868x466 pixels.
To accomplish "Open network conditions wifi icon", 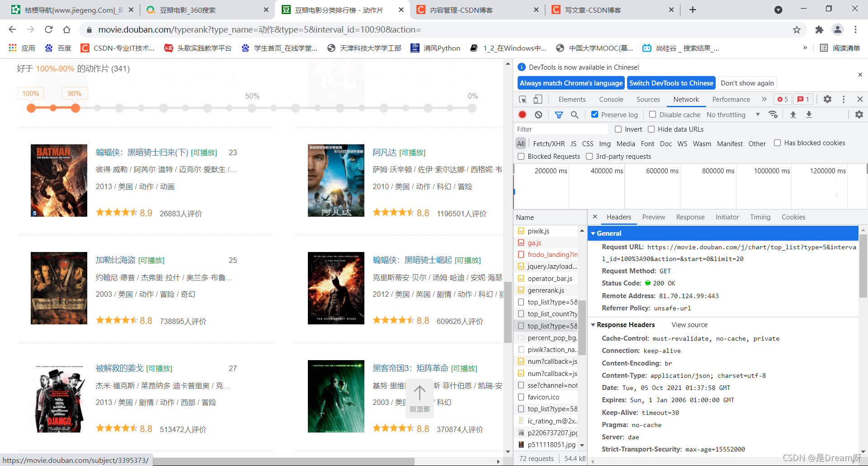I will coord(773,114).
